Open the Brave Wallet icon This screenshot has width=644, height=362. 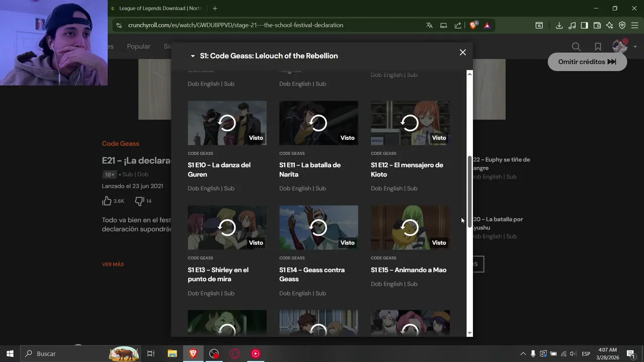[x=597, y=25]
